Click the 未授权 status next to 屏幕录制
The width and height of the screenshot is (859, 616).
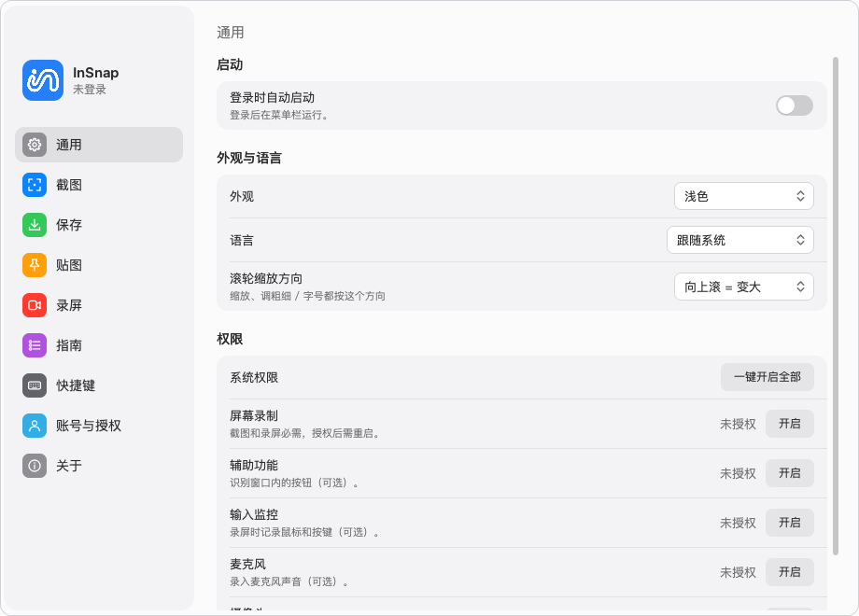(x=738, y=424)
